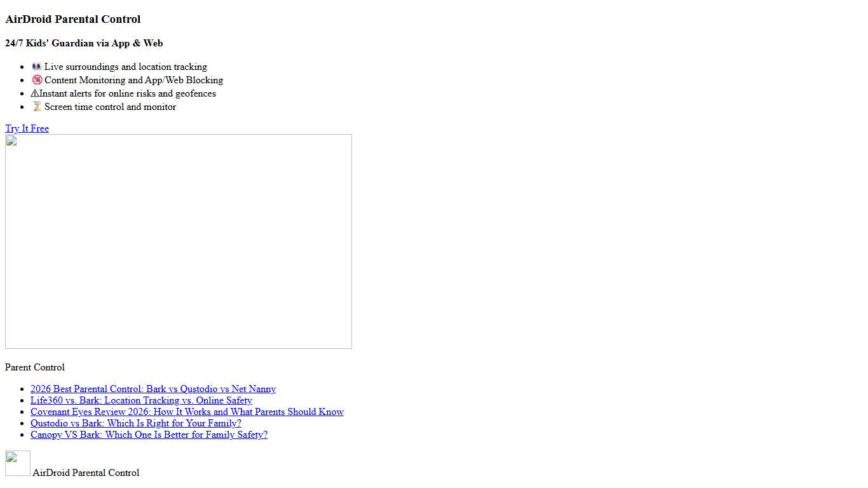Click the small broken image beside the bottom AirDroid label

(18, 463)
